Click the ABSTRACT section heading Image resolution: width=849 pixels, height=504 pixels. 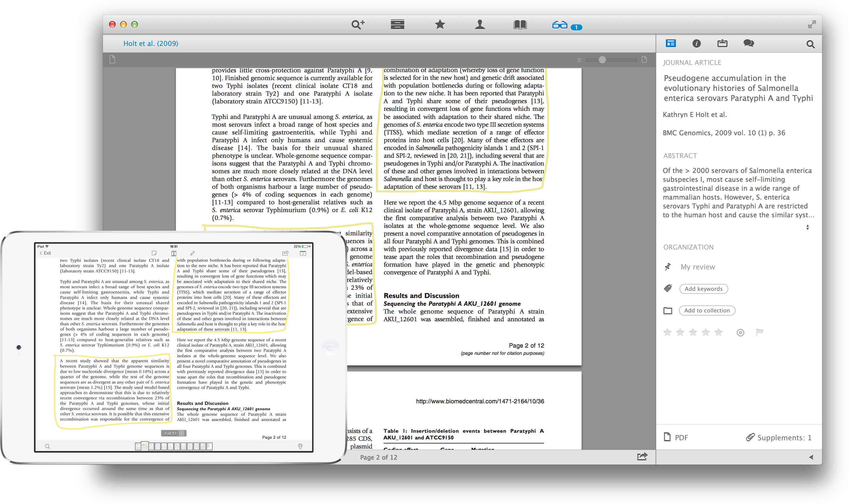679,156
